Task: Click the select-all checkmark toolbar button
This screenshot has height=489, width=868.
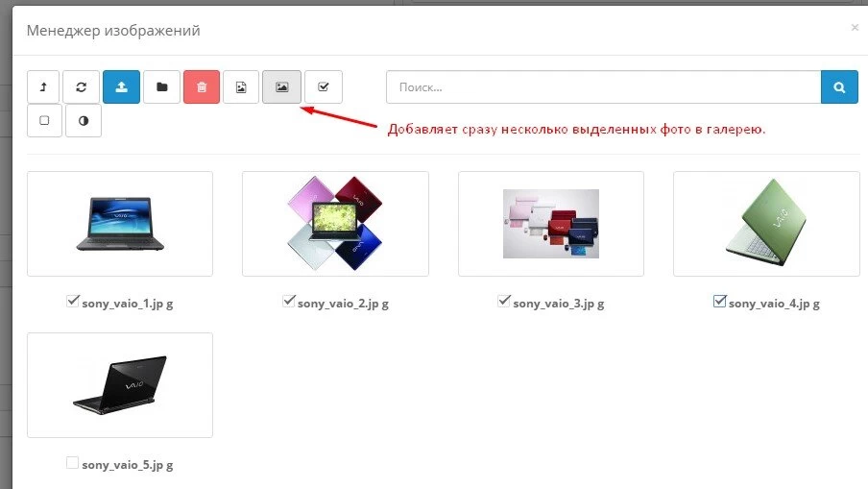Action: click(x=324, y=87)
